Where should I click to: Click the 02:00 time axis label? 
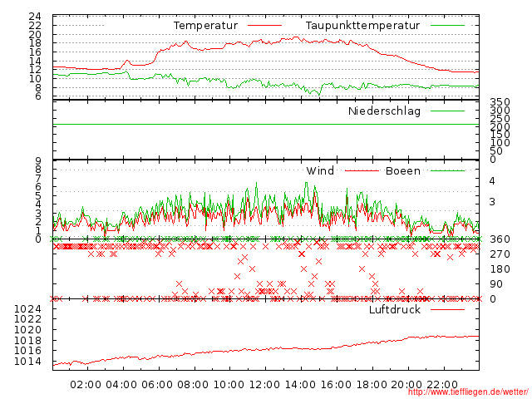(x=86, y=385)
